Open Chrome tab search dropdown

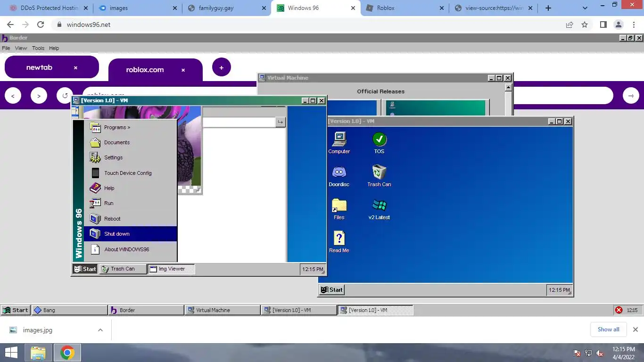tap(585, 8)
